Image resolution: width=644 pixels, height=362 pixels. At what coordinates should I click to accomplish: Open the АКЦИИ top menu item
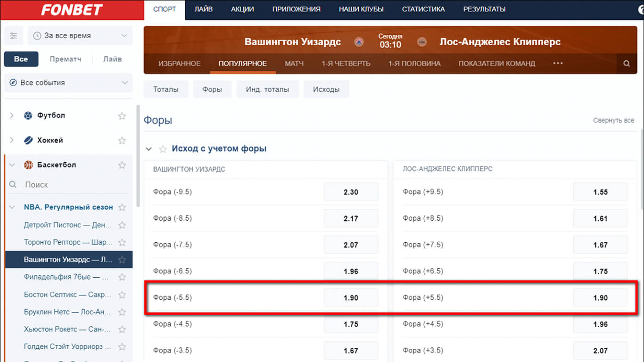[242, 9]
